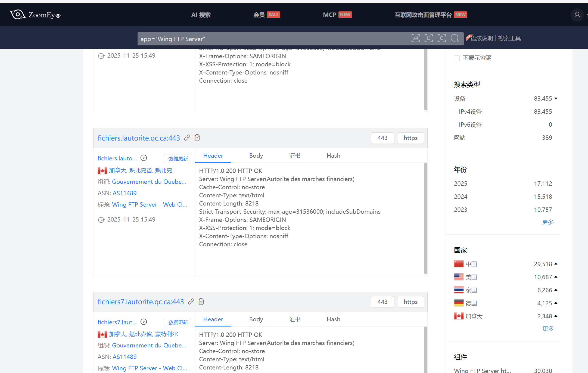This screenshot has width=588, height=373.
Task: Click the circled arrow next to fichiers.lauto...
Action: (x=144, y=158)
